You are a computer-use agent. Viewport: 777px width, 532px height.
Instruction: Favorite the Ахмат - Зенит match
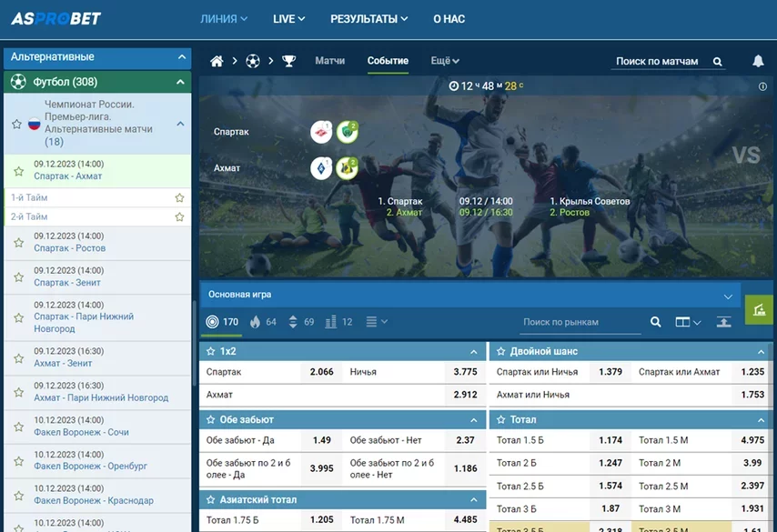pos(19,358)
